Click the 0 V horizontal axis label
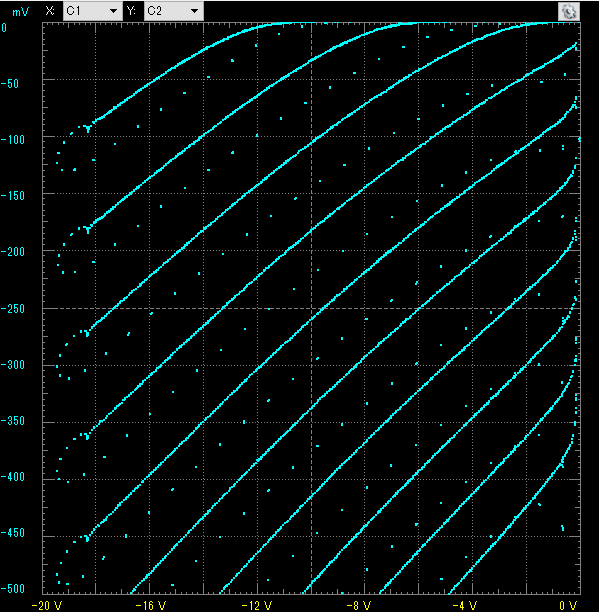 [x=568, y=605]
